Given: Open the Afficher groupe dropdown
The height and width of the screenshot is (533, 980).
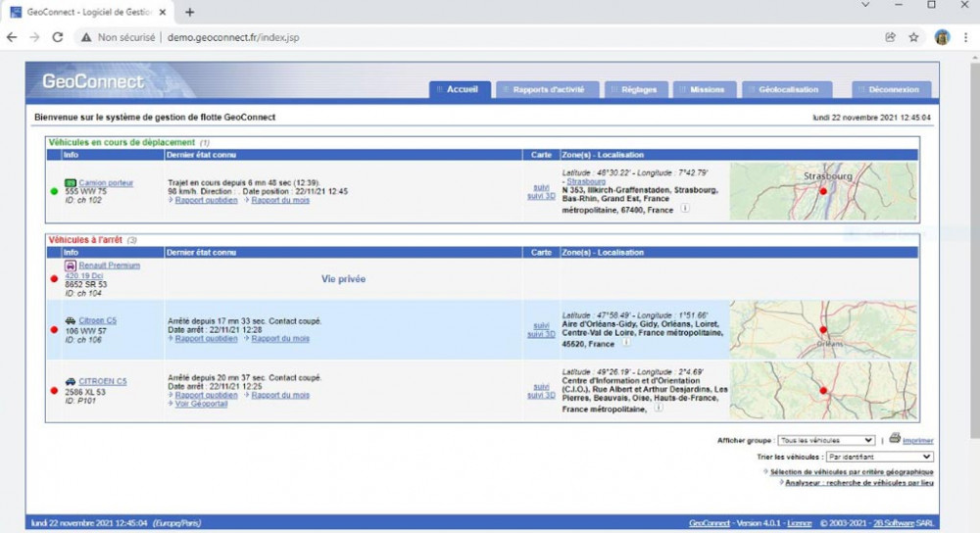Looking at the screenshot, I should click(x=826, y=441).
